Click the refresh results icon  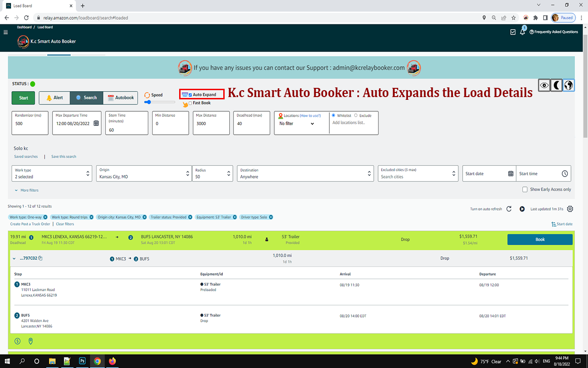point(509,209)
